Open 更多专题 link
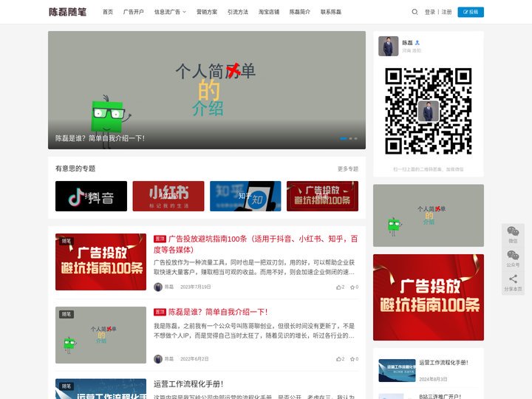 coord(348,168)
